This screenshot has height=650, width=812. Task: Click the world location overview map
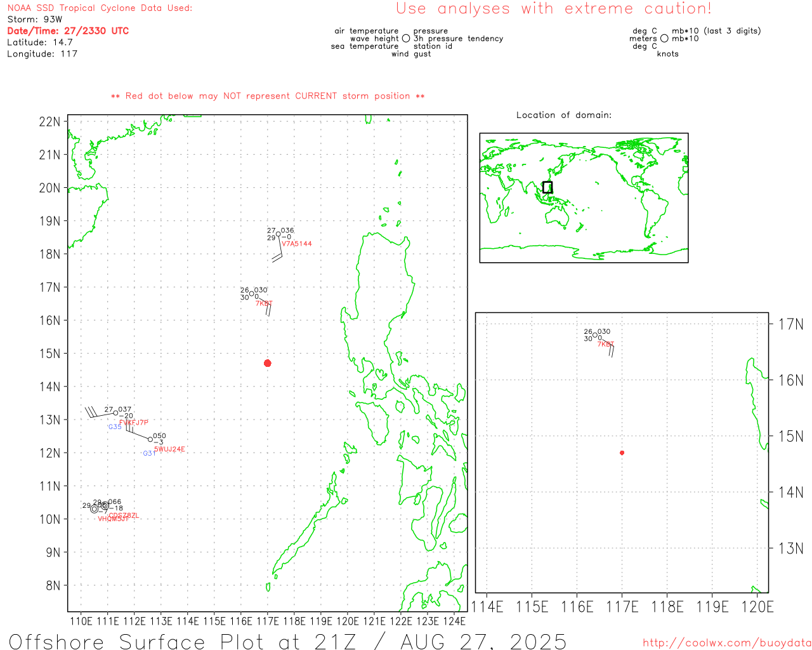[x=584, y=197]
